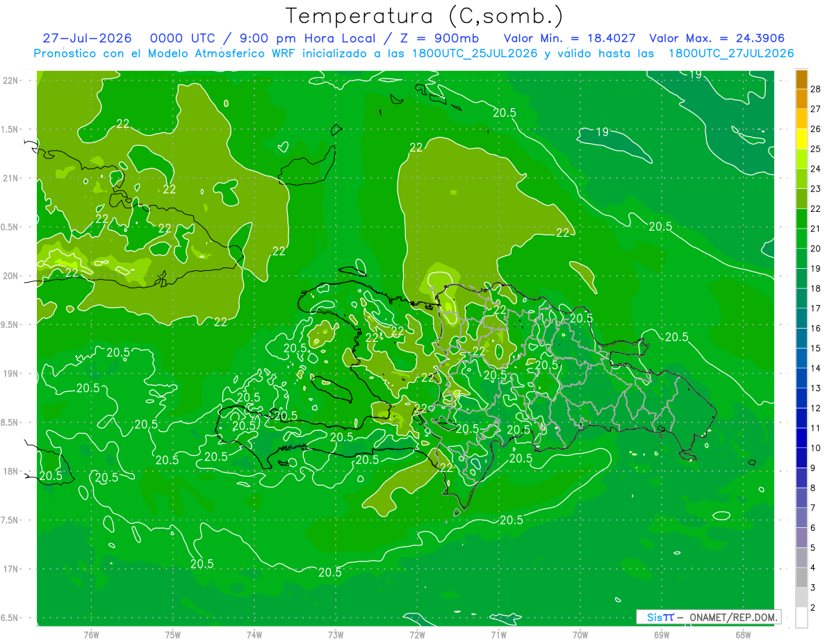The height and width of the screenshot is (644, 834).
Task: Click the '19N' latitude axis label
Action: 11,374
